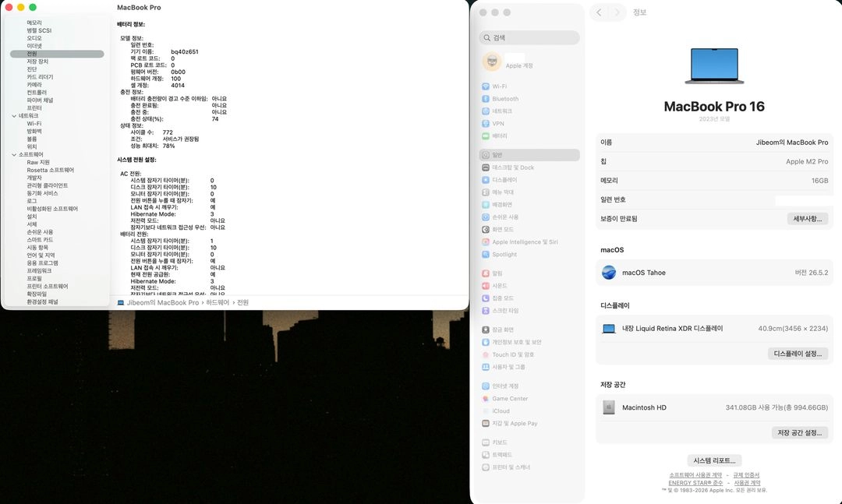Viewport: 842px width, 504px height.
Task: Select the 사운드 sound icon
Action: [486, 286]
